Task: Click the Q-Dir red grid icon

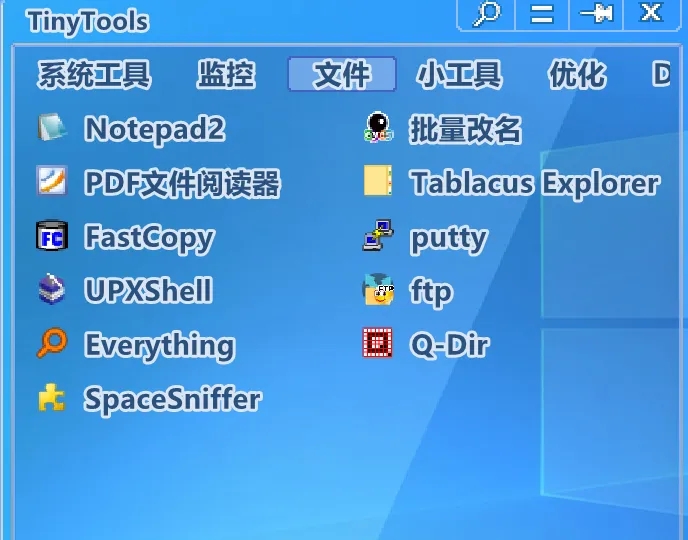Action: coord(378,343)
